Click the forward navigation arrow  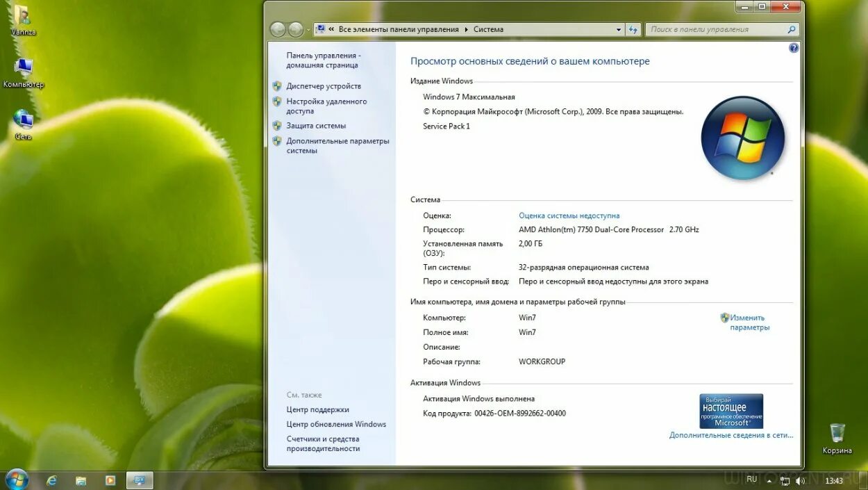(296, 29)
